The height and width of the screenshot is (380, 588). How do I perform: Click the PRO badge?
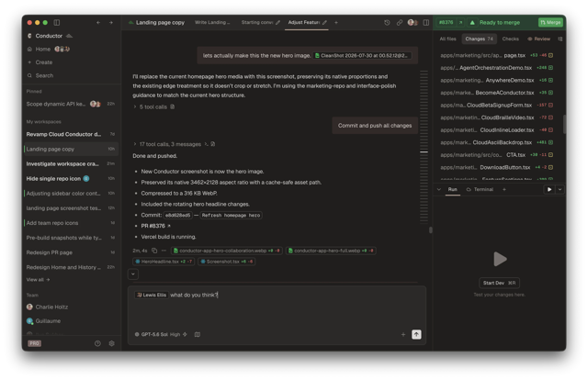click(35, 343)
